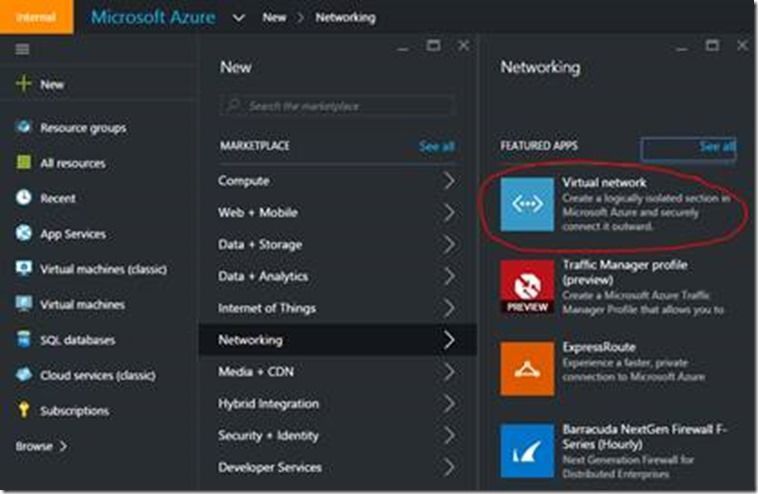This screenshot has width=758, height=494.
Task: Open App Services from sidebar
Action: point(73,234)
